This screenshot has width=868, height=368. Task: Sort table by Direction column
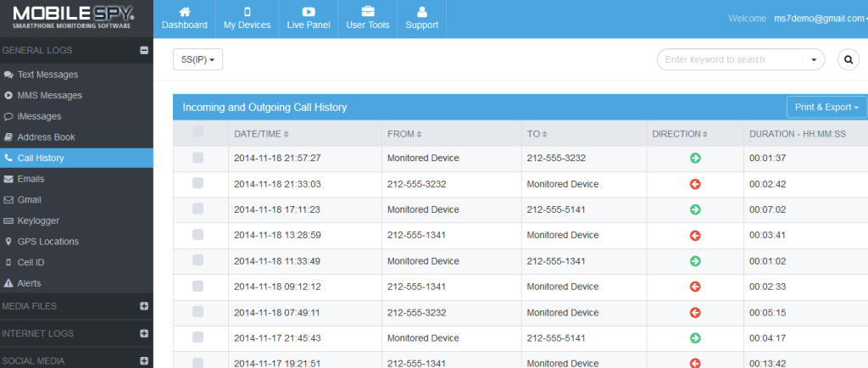[x=680, y=134]
